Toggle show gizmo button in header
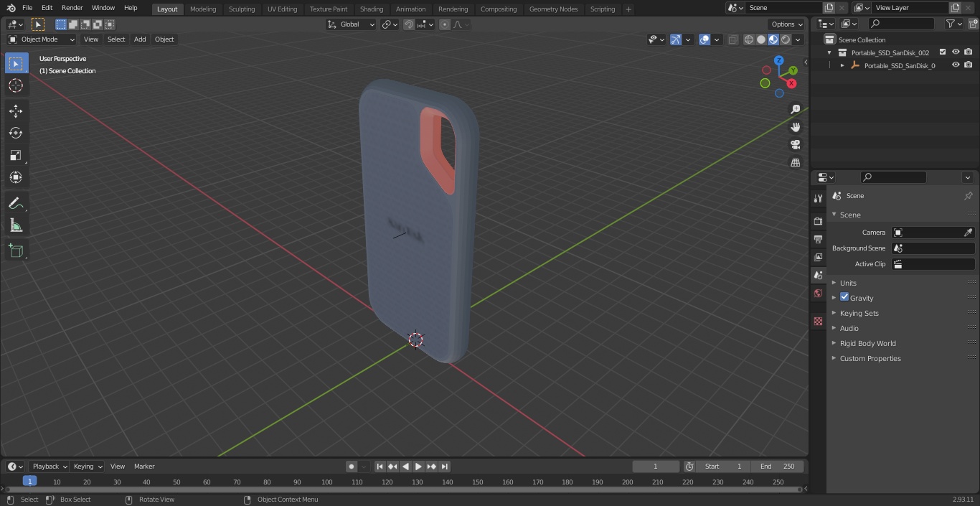Image resolution: width=980 pixels, height=506 pixels. coord(676,39)
